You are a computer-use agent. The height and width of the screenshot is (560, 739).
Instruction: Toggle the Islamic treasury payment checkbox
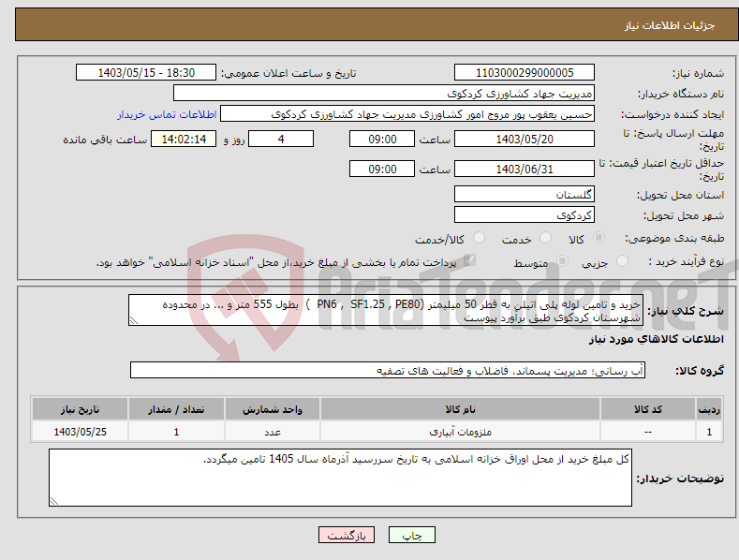[x=469, y=260]
